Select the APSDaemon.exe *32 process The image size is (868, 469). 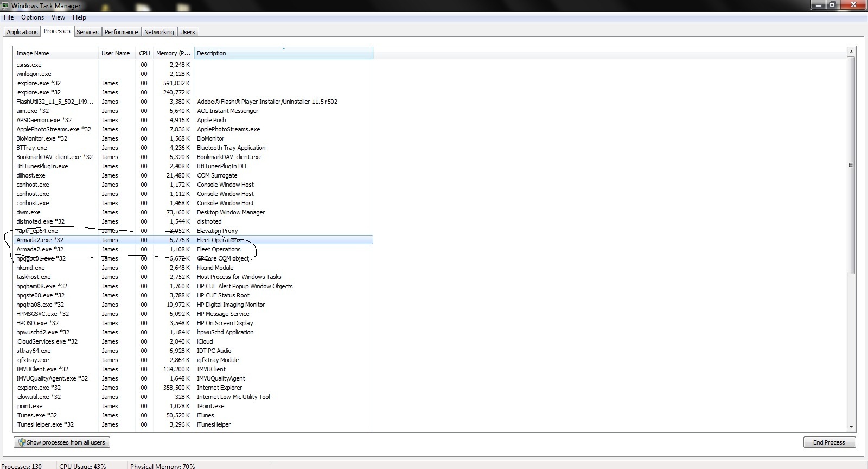point(193,120)
